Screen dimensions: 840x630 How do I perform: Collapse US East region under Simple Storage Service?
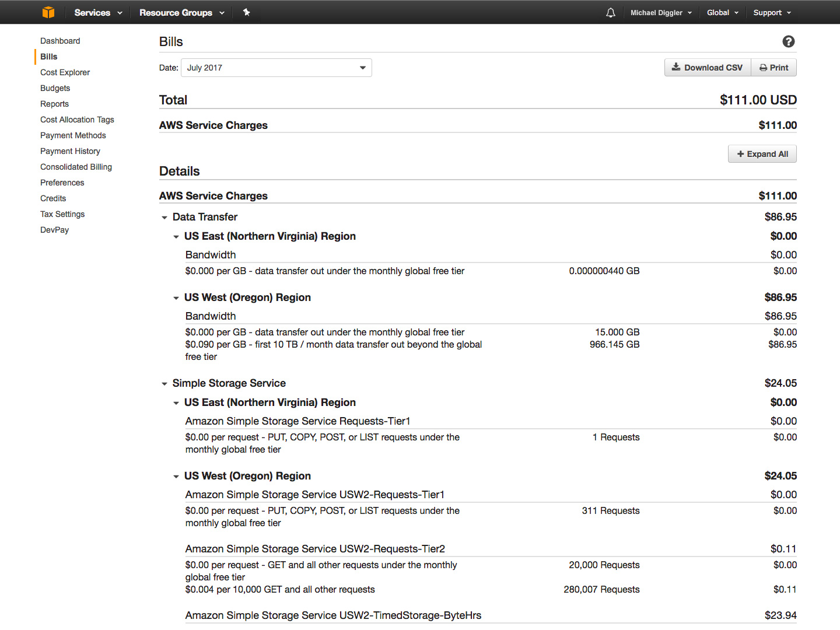(176, 403)
